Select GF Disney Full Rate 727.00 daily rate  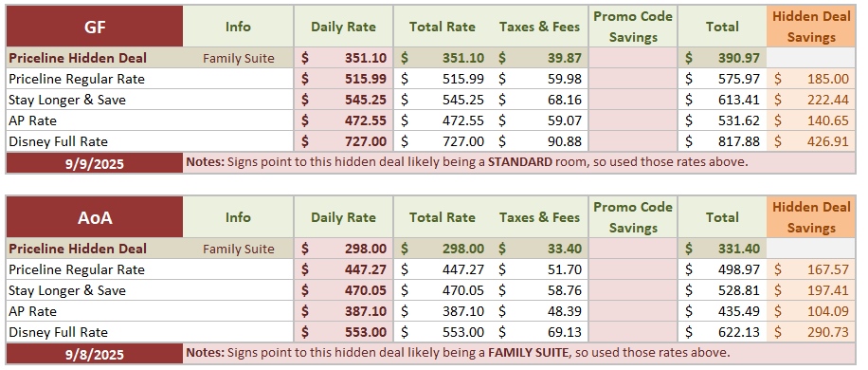coord(344,141)
